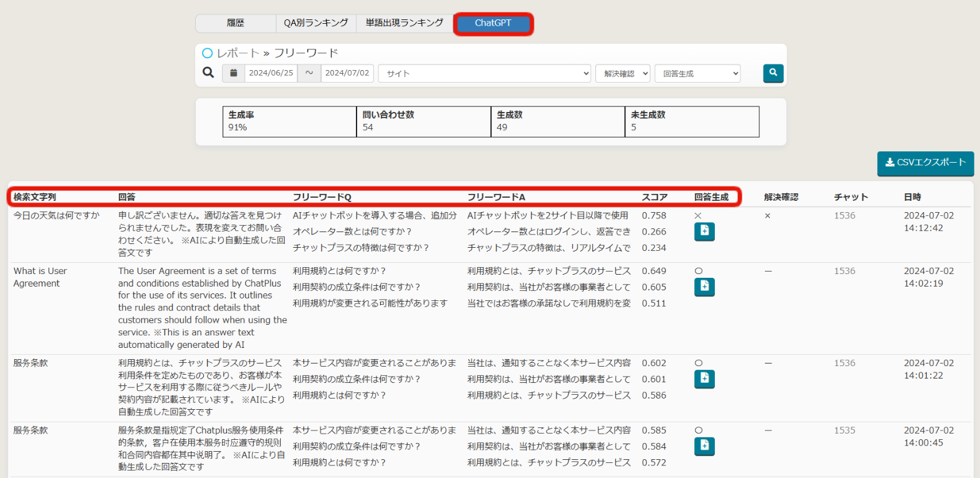
Task: Click the start date field 2024/06/25
Action: (271, 73)
